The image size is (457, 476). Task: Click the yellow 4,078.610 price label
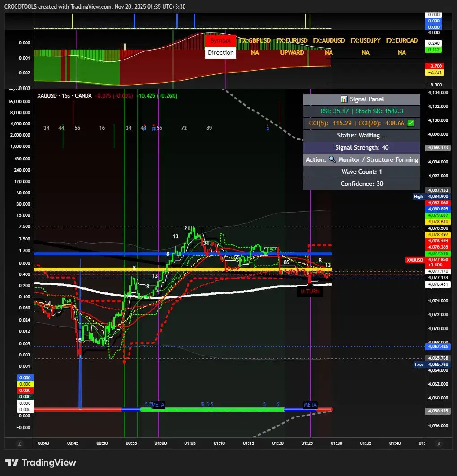[438, 222]
